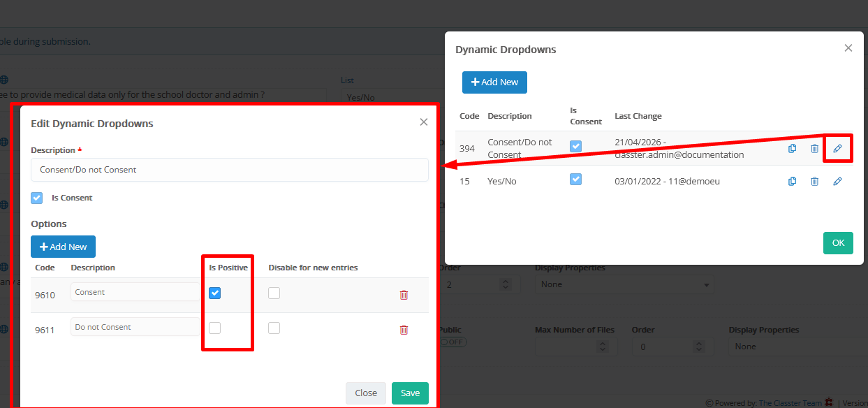
Task: Toggle the Is Consent checkbox in edit dialog
Action: [x=37, y=198]
